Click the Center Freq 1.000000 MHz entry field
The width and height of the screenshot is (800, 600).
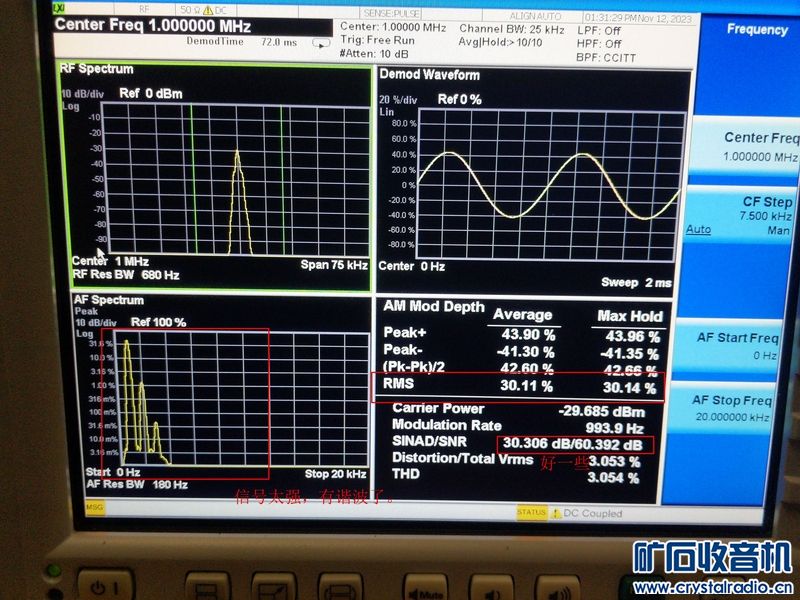click(x=193, y=26)
